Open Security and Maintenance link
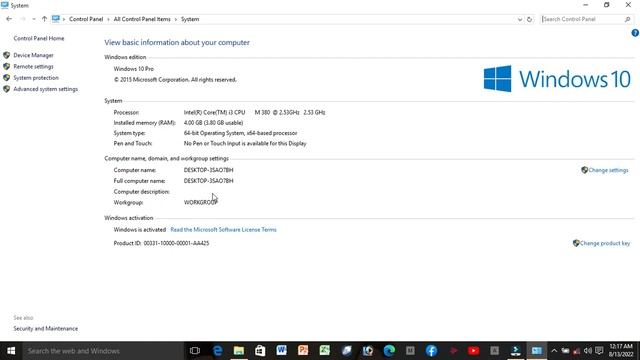Image resolution: width=640 pixels, height=360 pixels. [45, 329]
